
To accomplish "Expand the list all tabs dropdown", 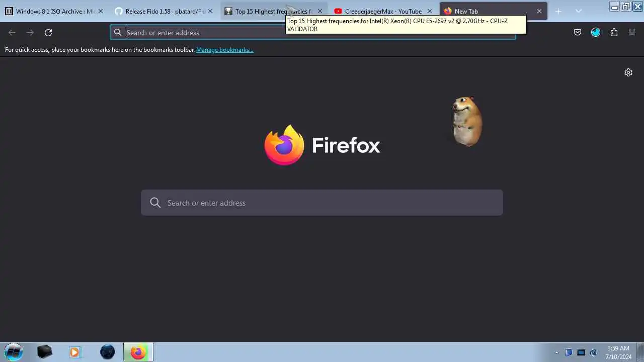I will click(578, 11).
